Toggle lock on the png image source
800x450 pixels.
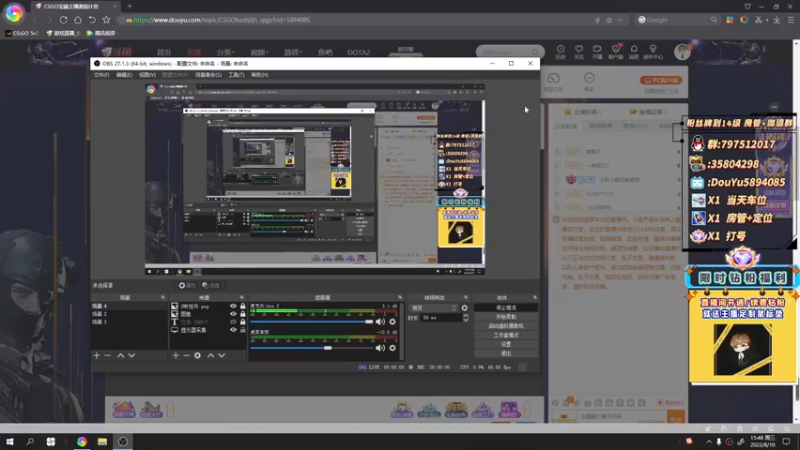click(x=243, y=306)
